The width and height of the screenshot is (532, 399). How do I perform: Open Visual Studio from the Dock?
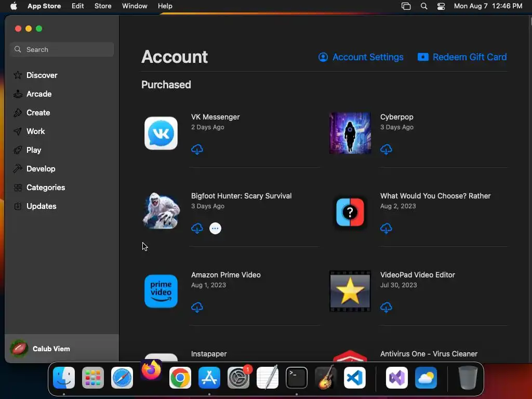(396, 378)
